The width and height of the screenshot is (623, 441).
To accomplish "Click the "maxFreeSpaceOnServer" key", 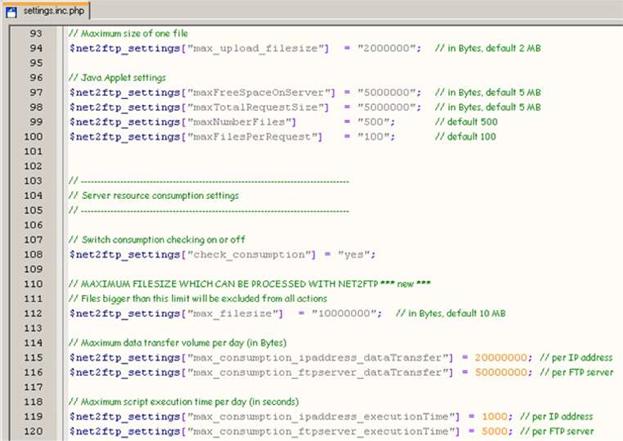I will (x=261, y=93).
